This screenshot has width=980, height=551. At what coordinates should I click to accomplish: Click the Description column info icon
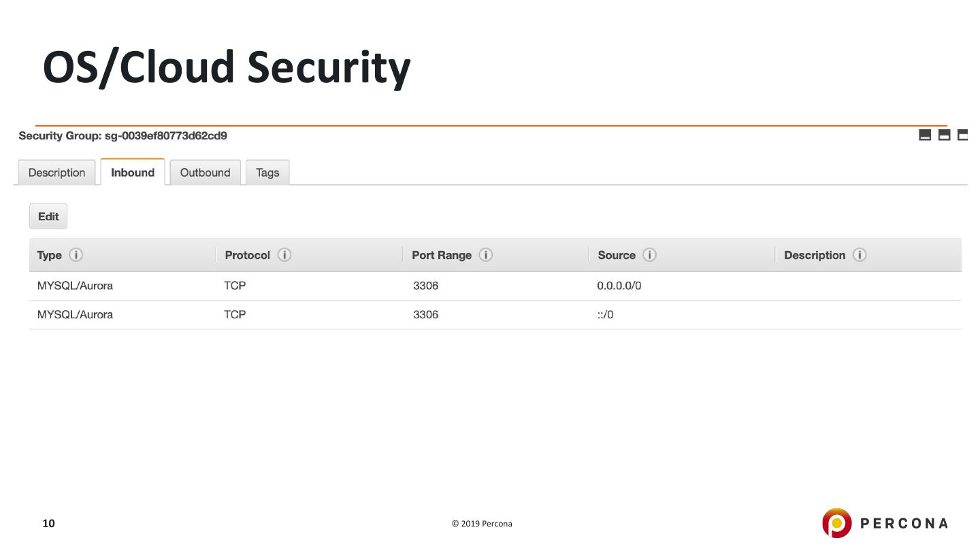[x=860, y=255]
